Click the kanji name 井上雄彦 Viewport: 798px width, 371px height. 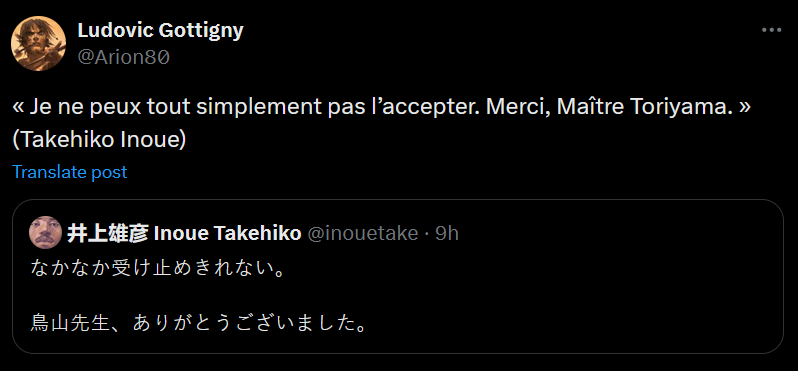(x=108, y=234)
